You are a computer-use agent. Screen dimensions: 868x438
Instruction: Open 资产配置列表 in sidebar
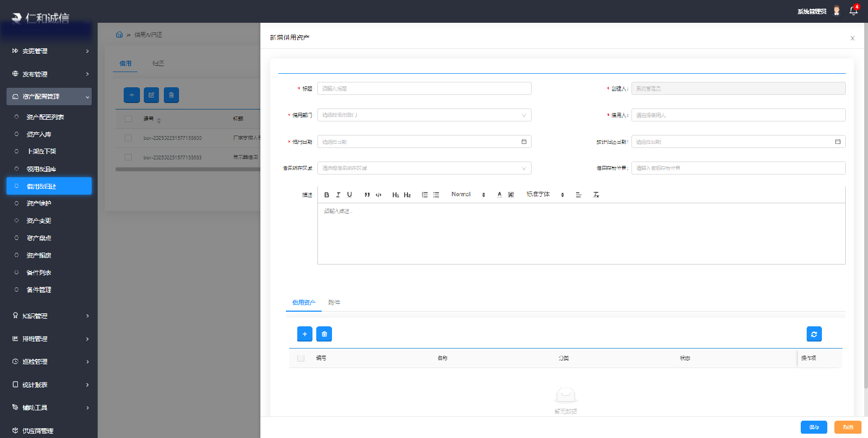[46, 117]
